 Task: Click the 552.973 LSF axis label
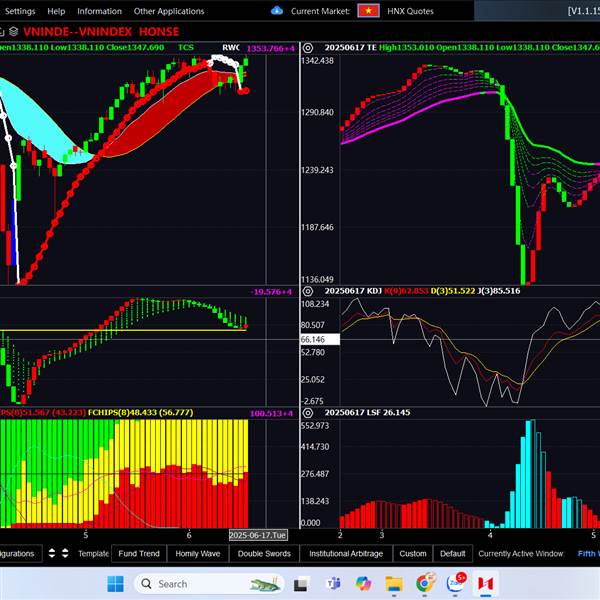coord(315,426)
